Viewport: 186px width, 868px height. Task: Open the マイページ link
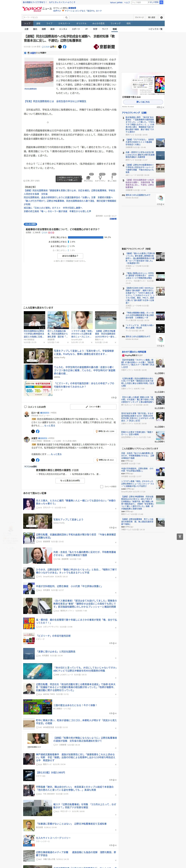[x=139, y=18]
